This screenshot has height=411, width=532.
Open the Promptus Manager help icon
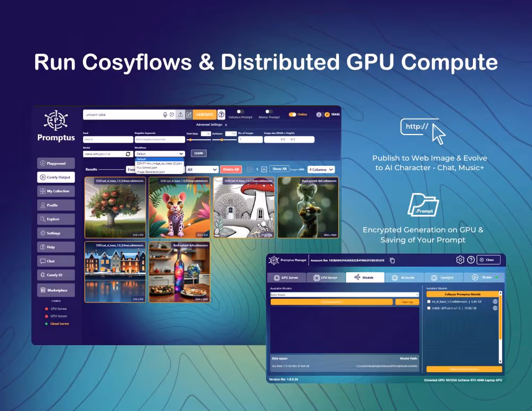coord(471,260)
